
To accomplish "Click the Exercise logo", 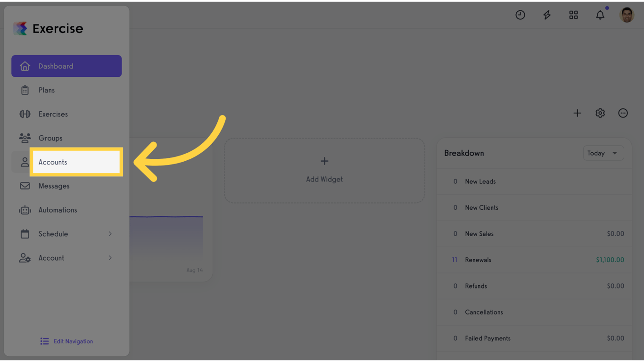I will (x=48, y=28).
